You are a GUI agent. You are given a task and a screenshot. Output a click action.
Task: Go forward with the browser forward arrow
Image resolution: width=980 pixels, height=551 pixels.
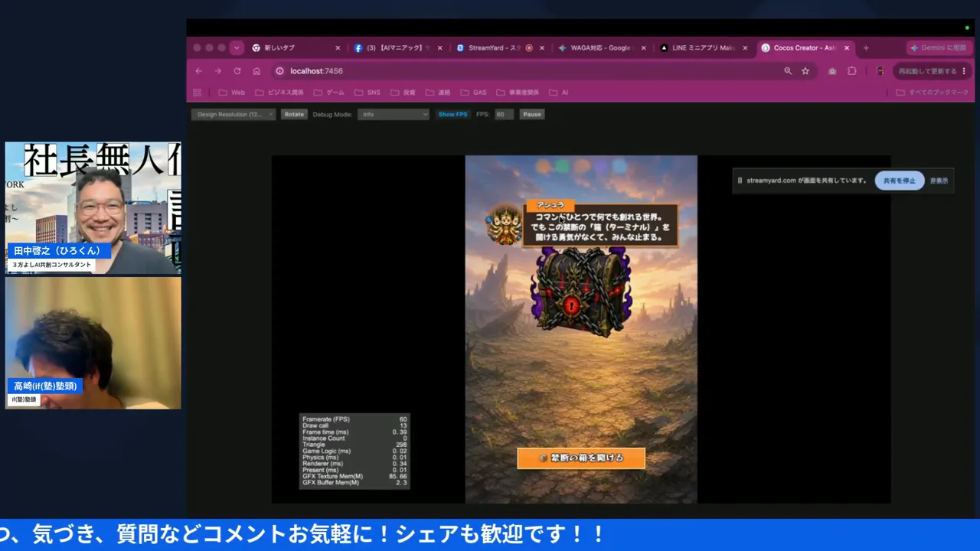coord(217,71)
